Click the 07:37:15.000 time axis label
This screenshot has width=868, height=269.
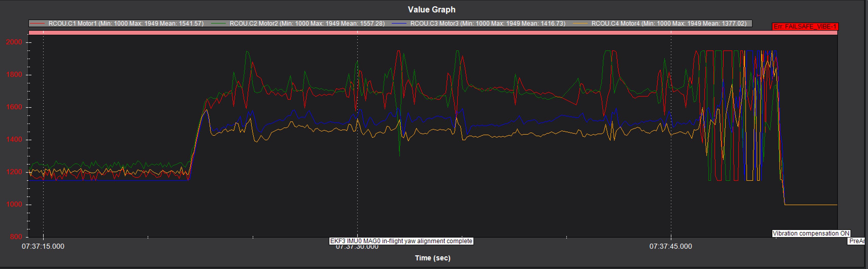43,246
